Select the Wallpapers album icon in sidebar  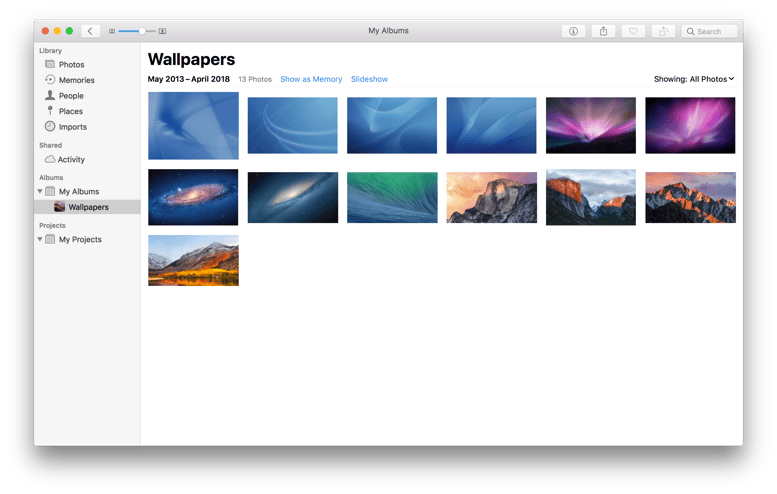59,207
